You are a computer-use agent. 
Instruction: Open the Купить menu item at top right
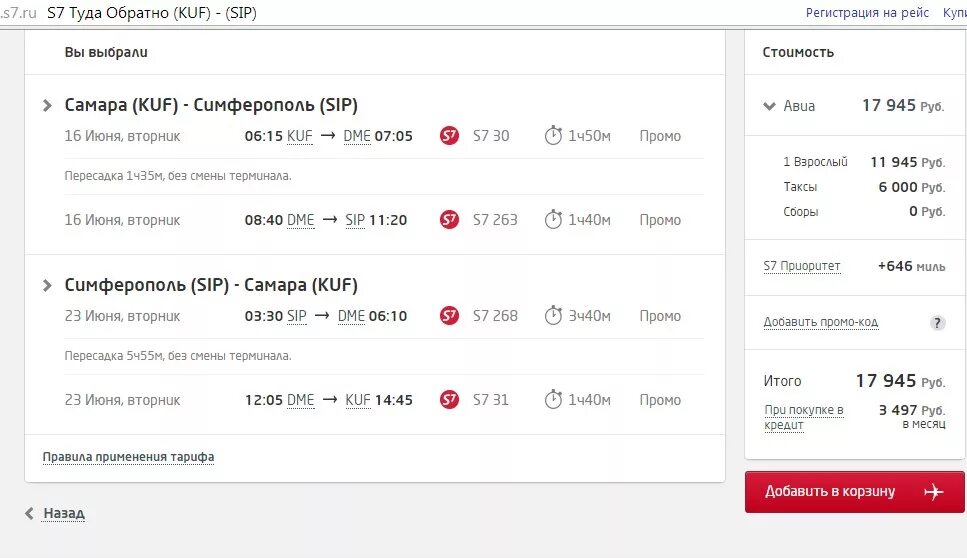pos(955,12)
